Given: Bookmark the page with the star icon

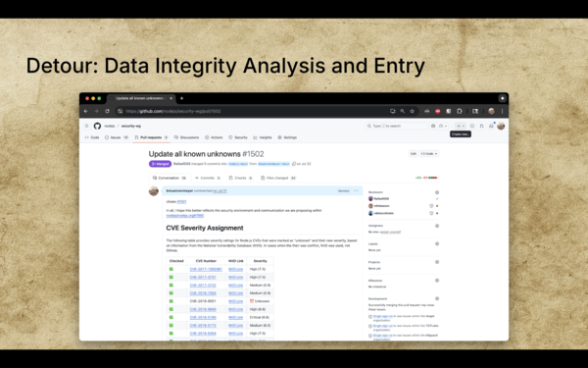Looking at the screenshot, I should tap(413, 111).
